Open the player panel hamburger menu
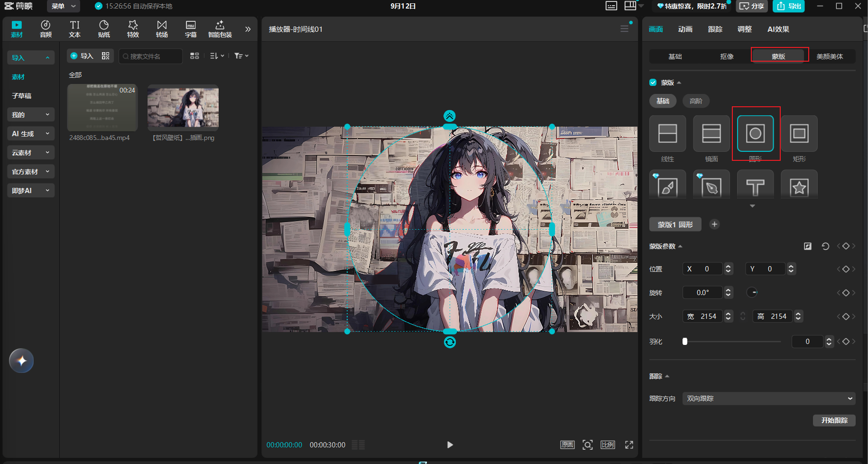Image resolution: width=868 pixels, height=464 pixels. click(624, 29)
